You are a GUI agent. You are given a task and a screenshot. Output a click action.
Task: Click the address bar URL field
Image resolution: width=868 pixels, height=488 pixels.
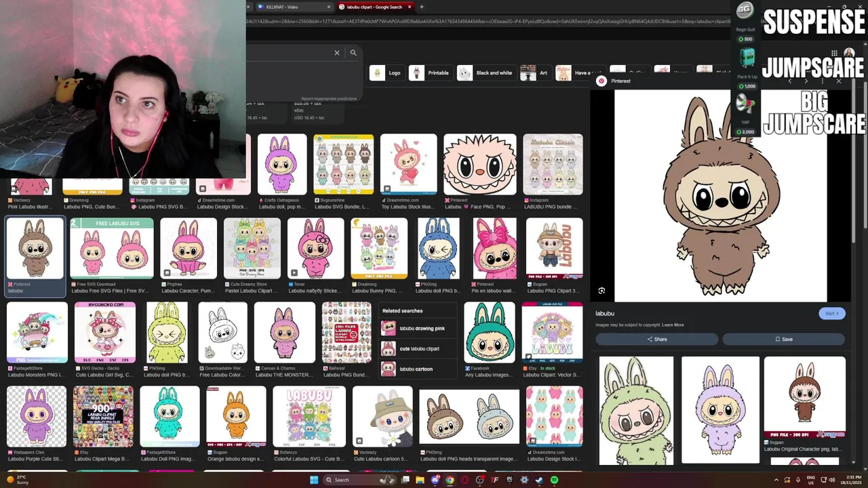tap(488, 22)
